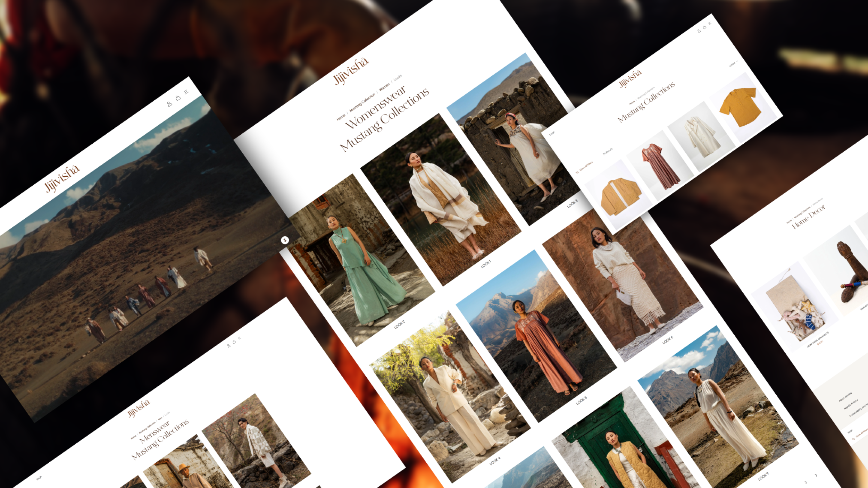
Task: Click the next page arrow below Look 9
Action: click(x=816, y=476)
